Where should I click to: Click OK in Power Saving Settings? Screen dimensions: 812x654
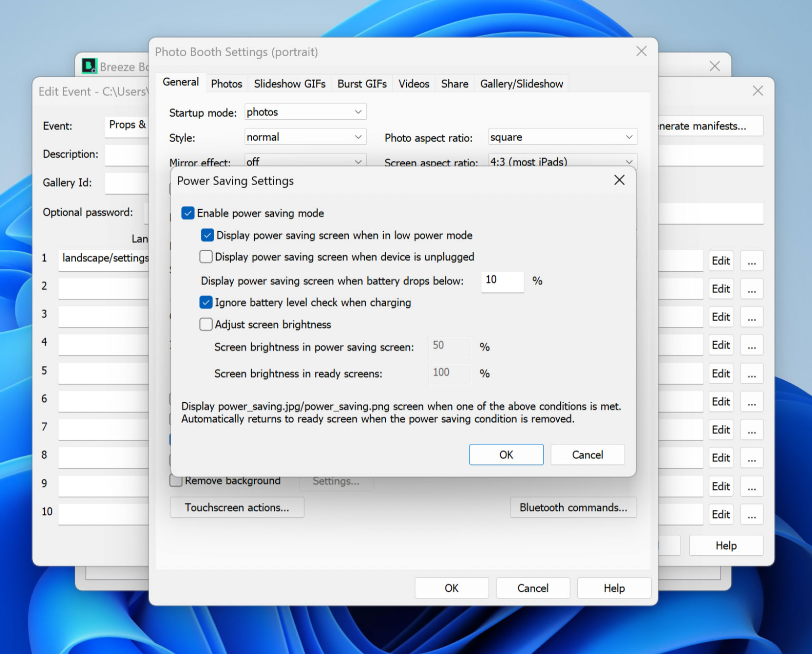(x=506, y=455)
